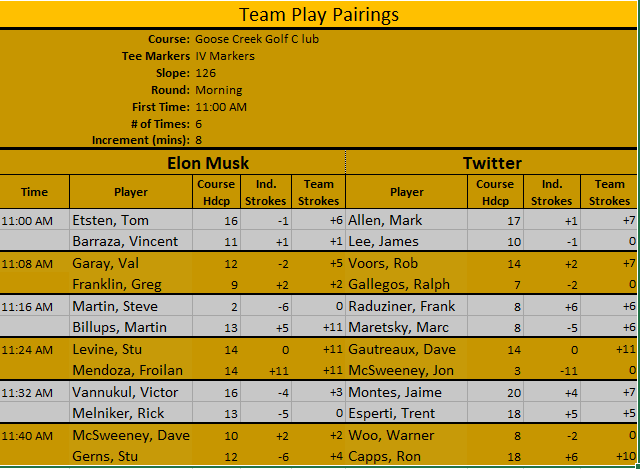
Task: Select the Mendoza, Froilan cell
Action: click(x=115, y=370)
